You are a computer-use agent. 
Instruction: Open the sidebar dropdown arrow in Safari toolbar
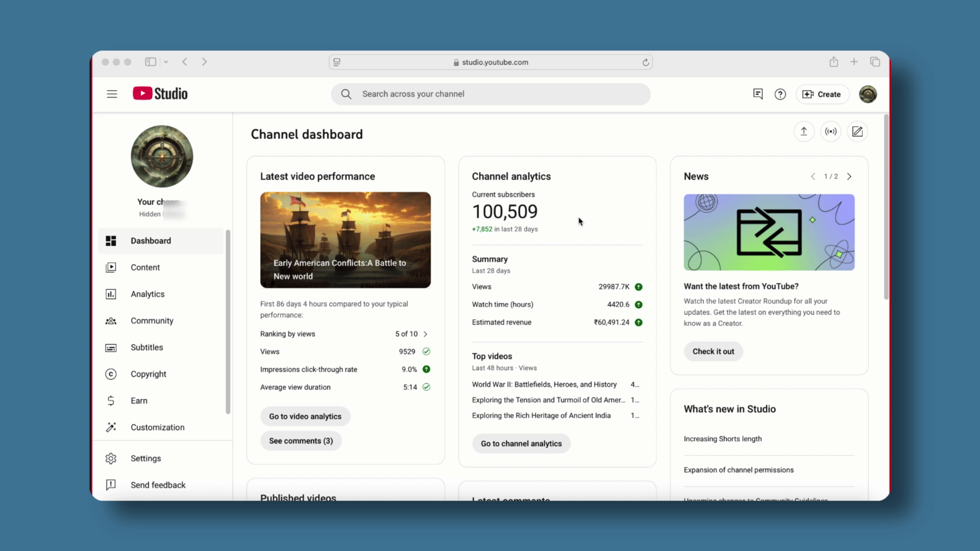(166, 62)
